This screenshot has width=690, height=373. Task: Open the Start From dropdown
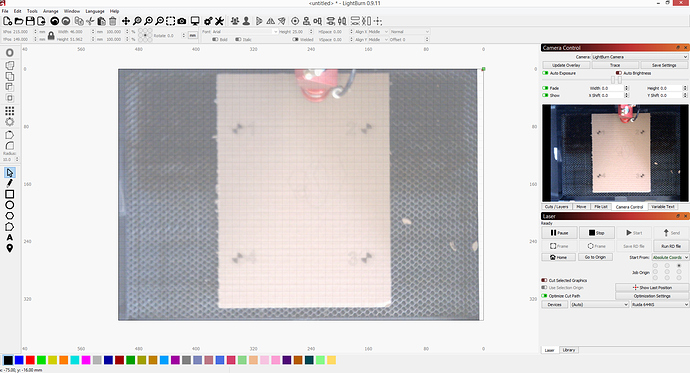pos(670,257)
